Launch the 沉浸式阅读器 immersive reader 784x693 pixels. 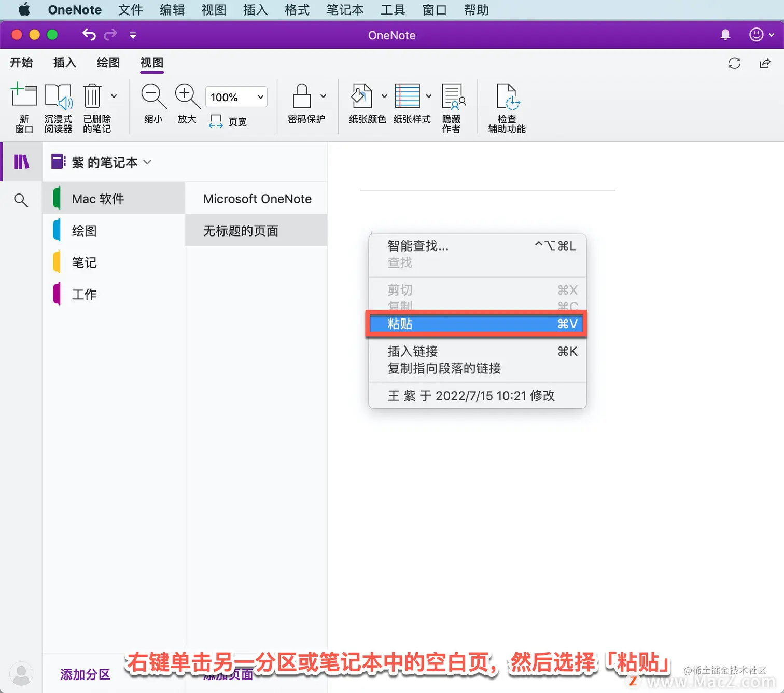58,108
